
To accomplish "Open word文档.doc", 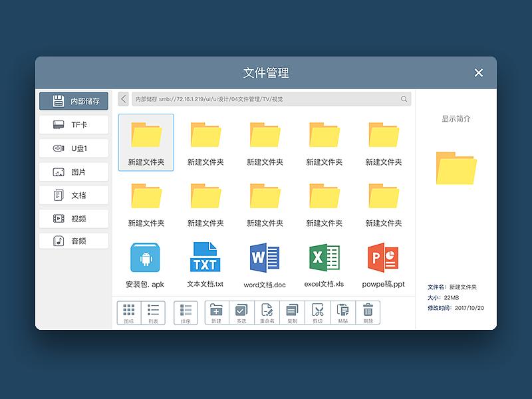I will tap(264, 259).
